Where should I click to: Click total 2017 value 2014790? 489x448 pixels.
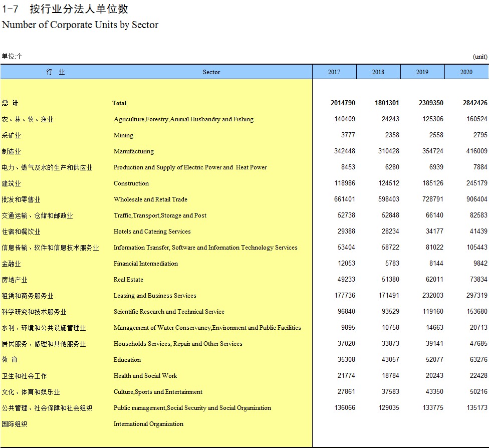(x=343, y=103)
